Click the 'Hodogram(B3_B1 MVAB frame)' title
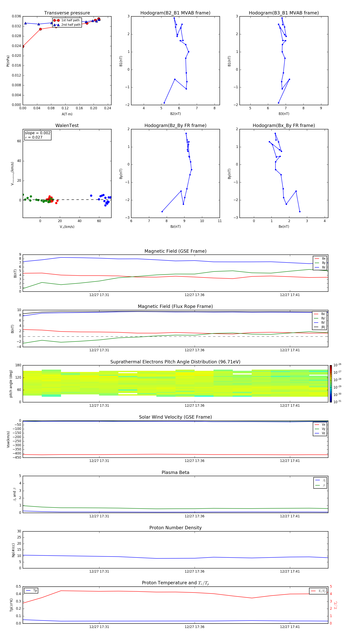Screen dimensions: 351x644 [284, 13]
